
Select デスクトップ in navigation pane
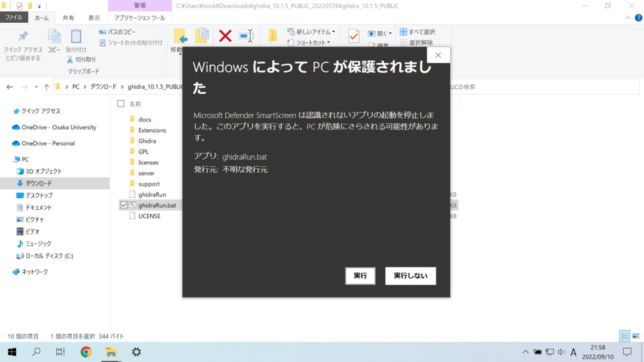(39, 195)
